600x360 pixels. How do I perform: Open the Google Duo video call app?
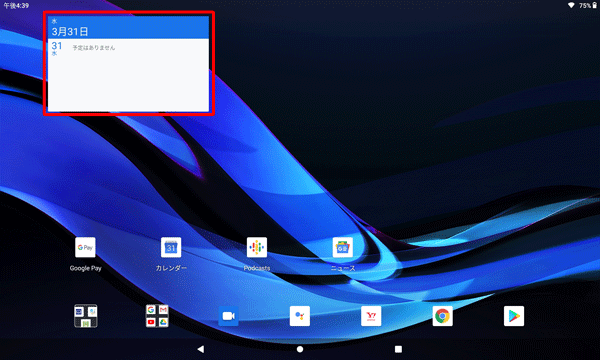(228, 316)
